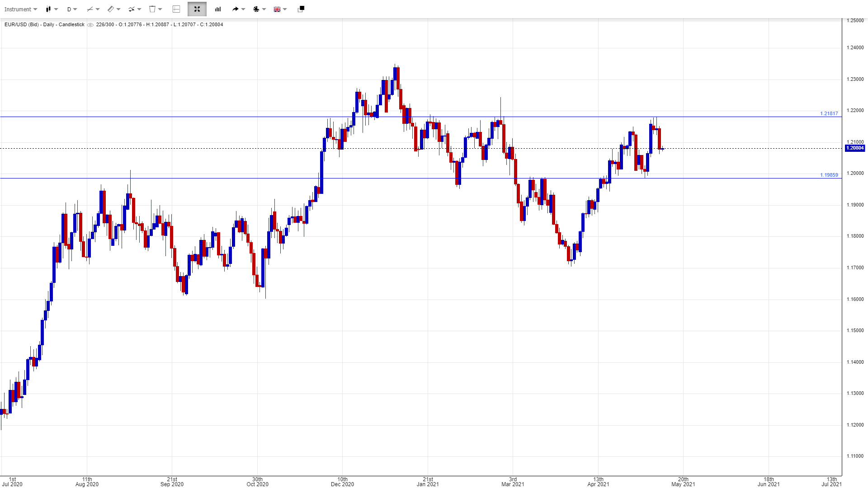
Task: Select the 1.21817 horizontal line label
Action: (x=829, y=113)
